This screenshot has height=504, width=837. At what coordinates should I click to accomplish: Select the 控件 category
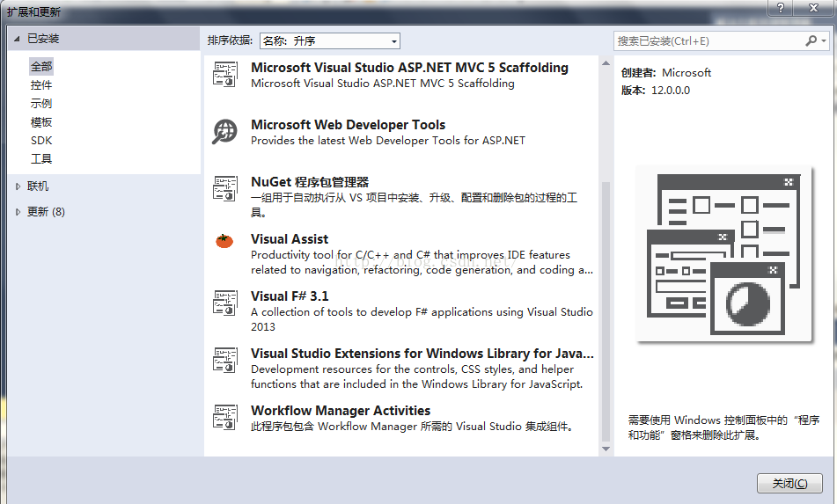click(41, 84)
